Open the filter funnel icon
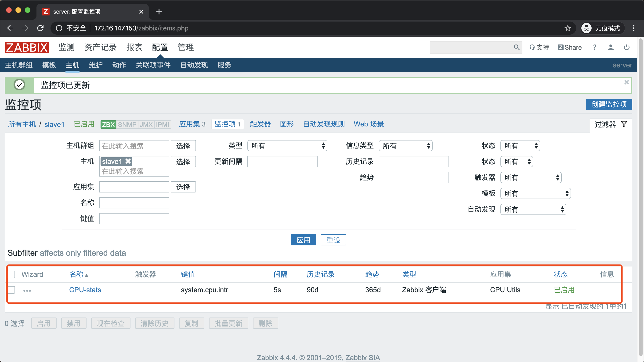 pos(624,124)
